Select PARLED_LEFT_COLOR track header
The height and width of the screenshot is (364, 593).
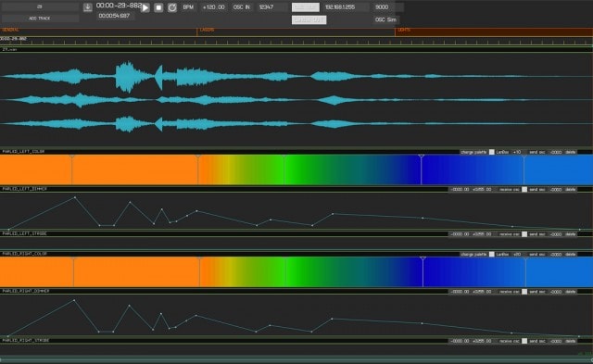pyautogui.click(x=23, y=152)
